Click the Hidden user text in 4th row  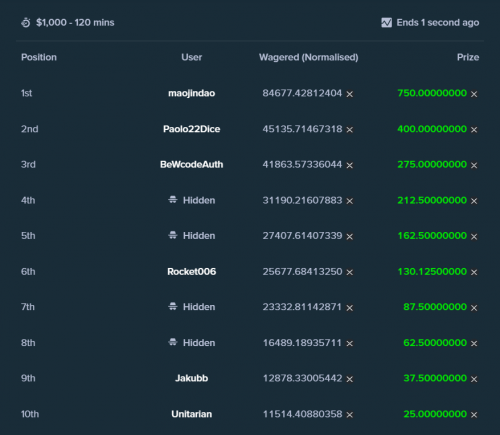point(199,200)
